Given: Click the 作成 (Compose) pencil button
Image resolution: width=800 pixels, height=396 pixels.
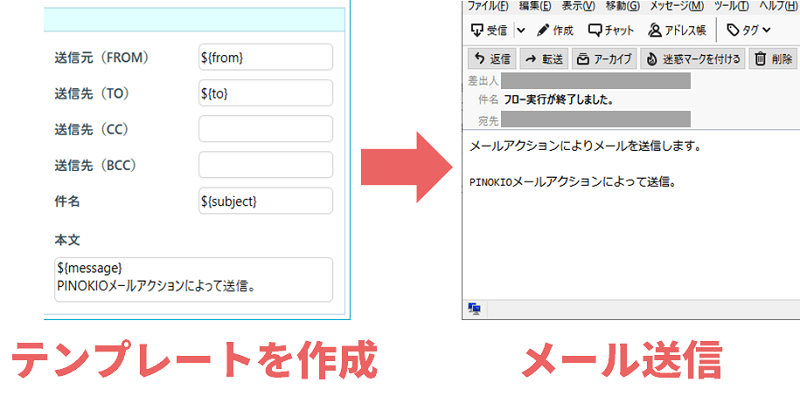Looking at the screenshot, I should [556, 31].
